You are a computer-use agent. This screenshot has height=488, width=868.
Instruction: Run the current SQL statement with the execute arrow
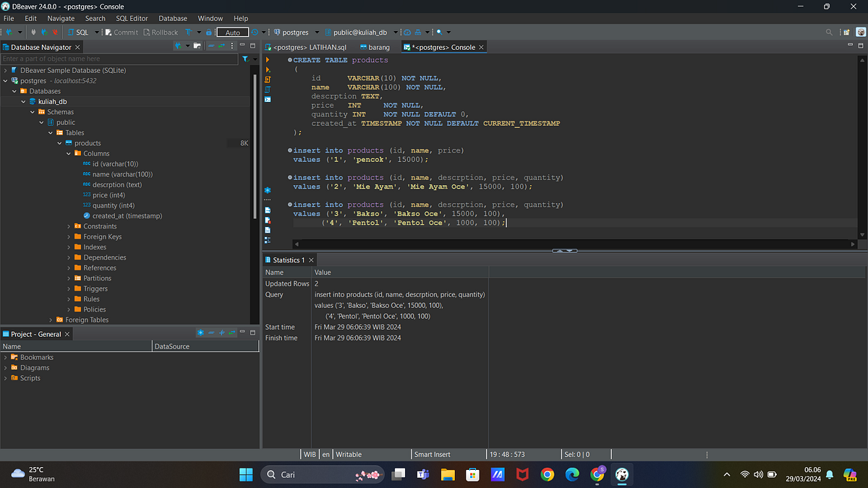[268, 60]
